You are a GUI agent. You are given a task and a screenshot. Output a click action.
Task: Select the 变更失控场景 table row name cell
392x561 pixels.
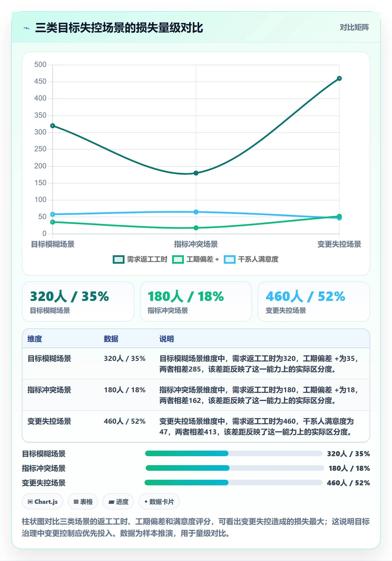pos(49,421)
